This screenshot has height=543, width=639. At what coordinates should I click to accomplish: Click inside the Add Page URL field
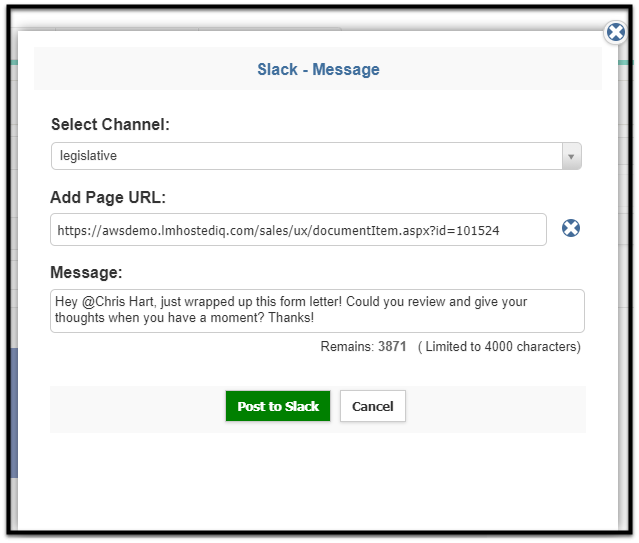click(298, 230)
